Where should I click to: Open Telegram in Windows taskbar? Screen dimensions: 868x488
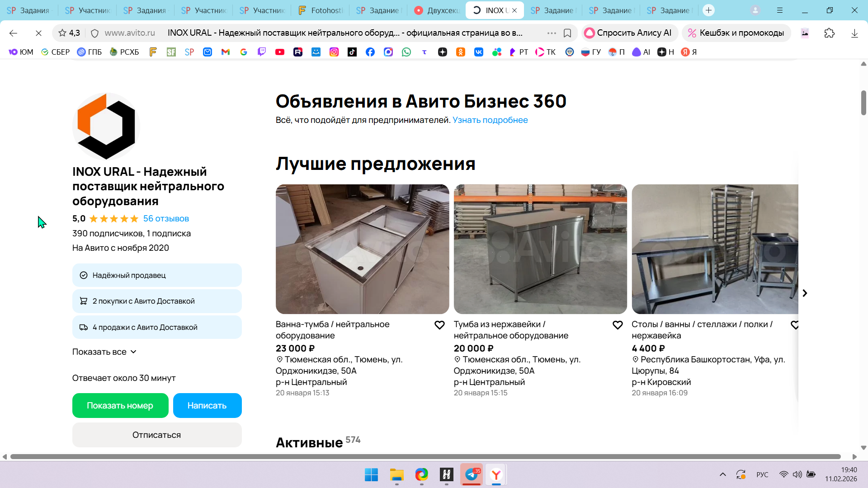[472, 474]
